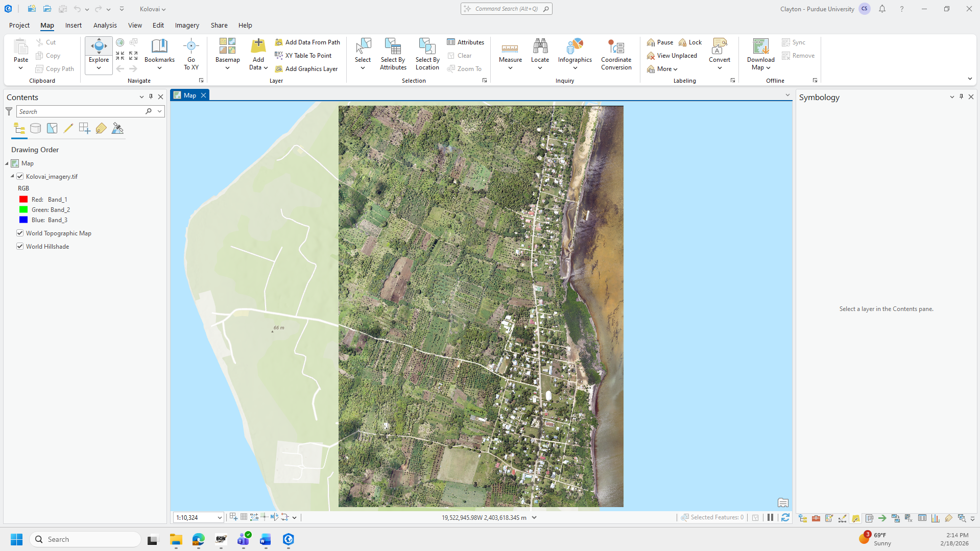980x551 pixels.
Task: Click the Red Band_1 color swatch
Action: [x=23, y=200]
